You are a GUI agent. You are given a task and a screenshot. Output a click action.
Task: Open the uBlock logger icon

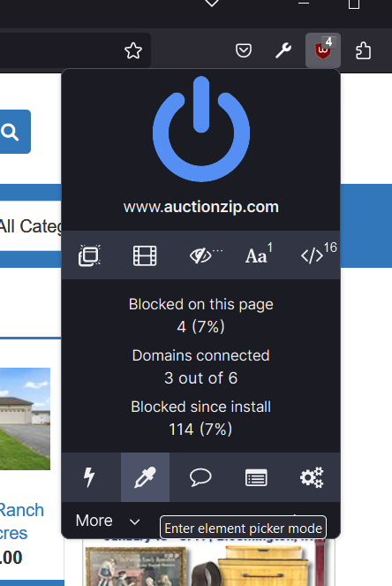(256, 477)
